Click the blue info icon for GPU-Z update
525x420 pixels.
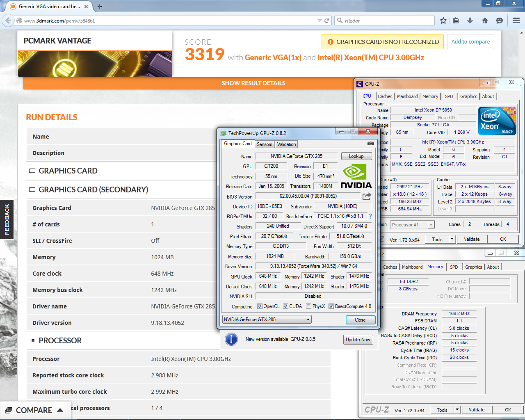pos(231,339)
